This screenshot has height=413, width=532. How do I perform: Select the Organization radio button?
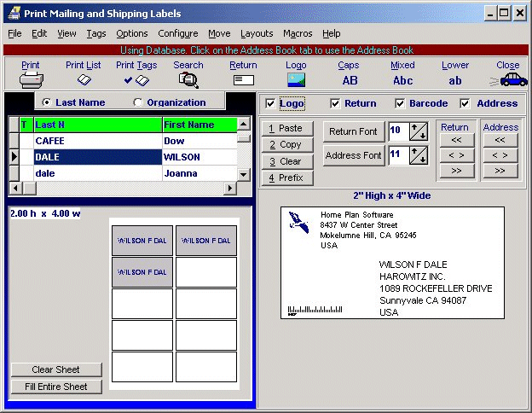[x=138, y=102]
